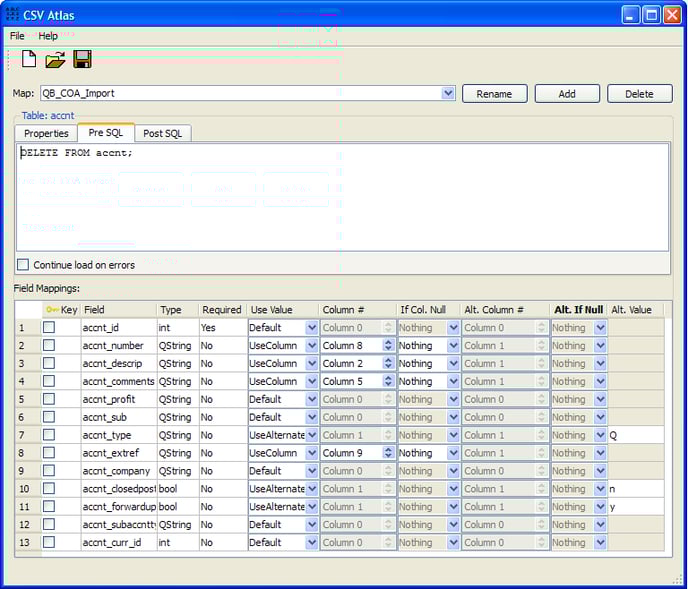This screenshot has width=688, height=589.
Task: Check Key box for accnt_curr_id row
Action: tap(49, 542)
